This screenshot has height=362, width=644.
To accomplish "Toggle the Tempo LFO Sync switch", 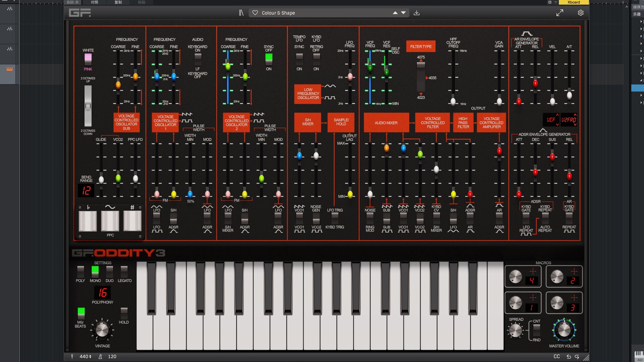I will click(299, 60).
